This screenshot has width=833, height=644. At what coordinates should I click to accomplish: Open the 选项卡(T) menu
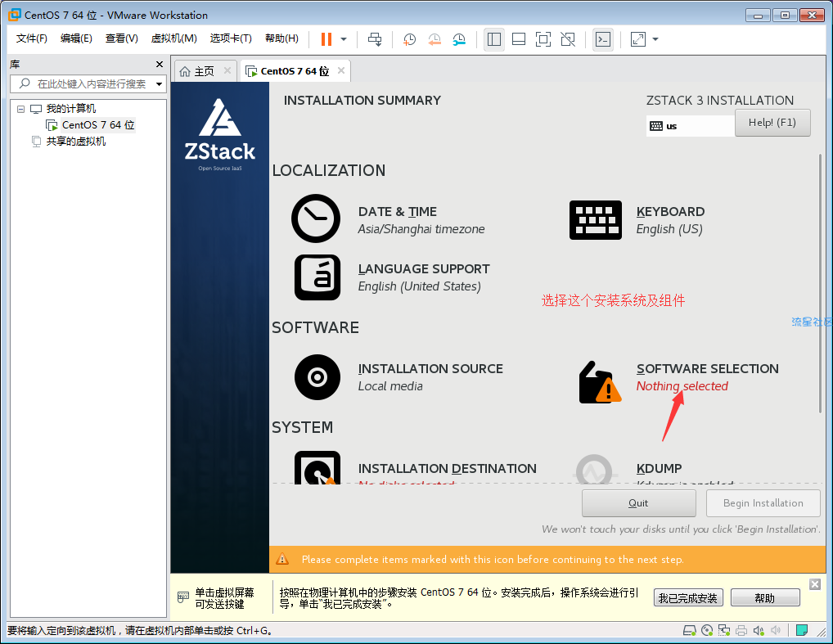pos(231,38)
